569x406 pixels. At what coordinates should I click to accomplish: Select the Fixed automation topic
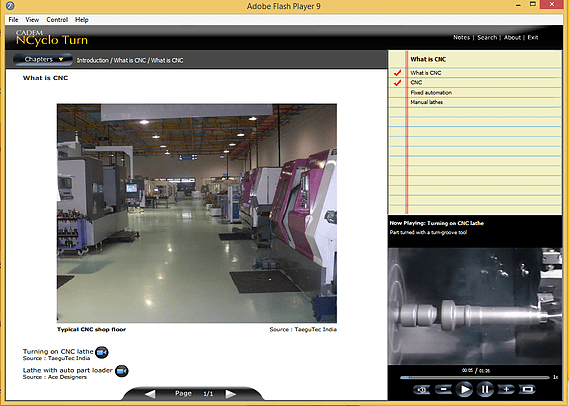pos(431,93)
